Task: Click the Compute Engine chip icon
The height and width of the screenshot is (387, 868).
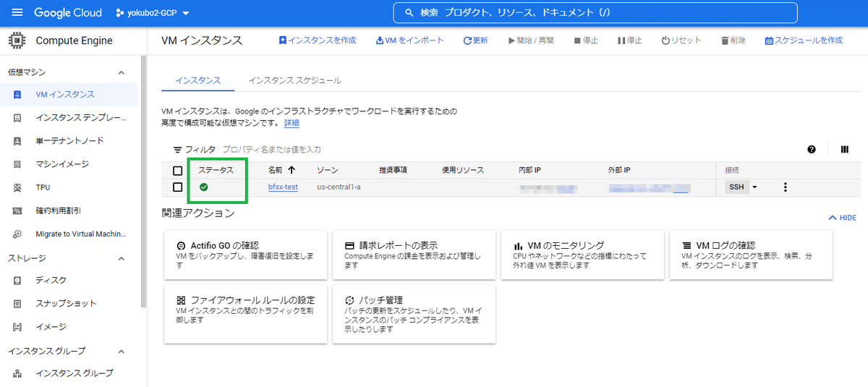Action: click(17, 41)
